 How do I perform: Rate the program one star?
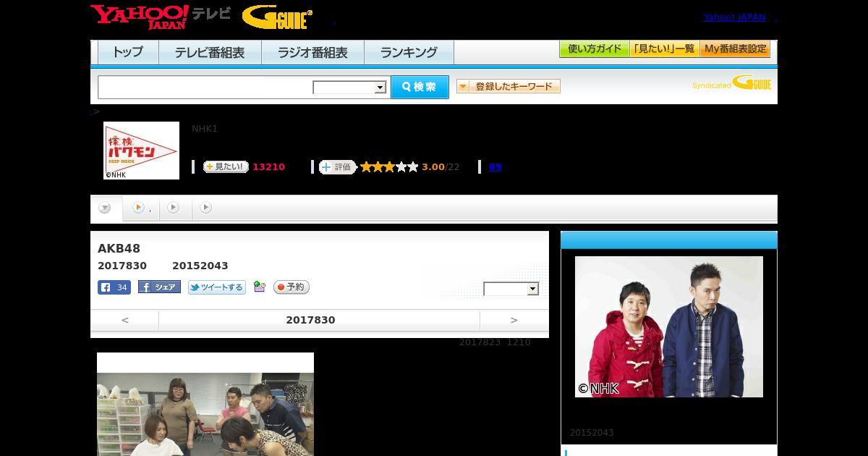click(366, 166)
